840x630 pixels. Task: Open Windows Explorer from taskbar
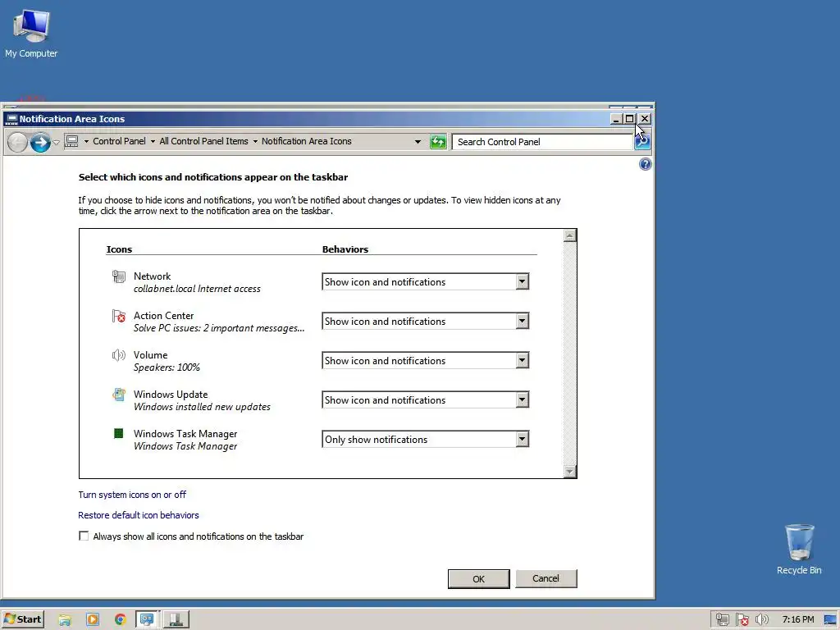coord(65,620)
